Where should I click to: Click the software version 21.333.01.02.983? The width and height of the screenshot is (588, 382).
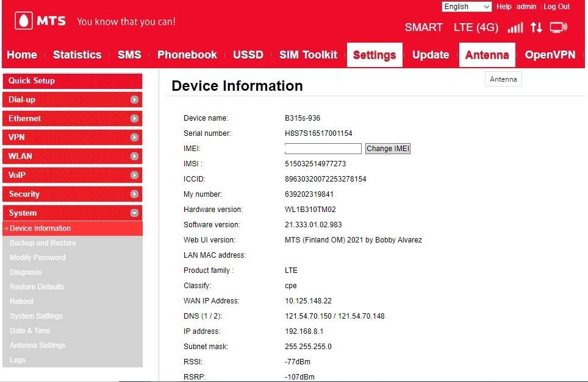313,225
